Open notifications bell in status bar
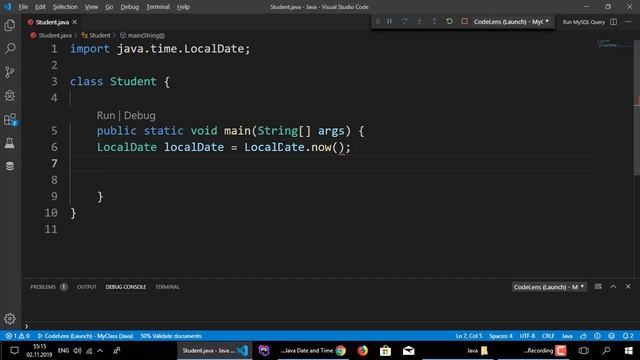 coord(628,336)
